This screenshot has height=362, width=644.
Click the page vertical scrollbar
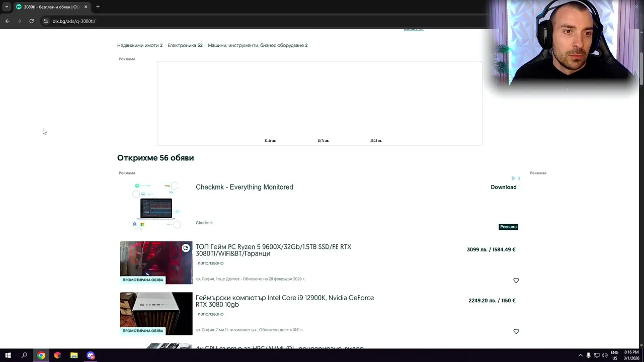tap(641, 68)
